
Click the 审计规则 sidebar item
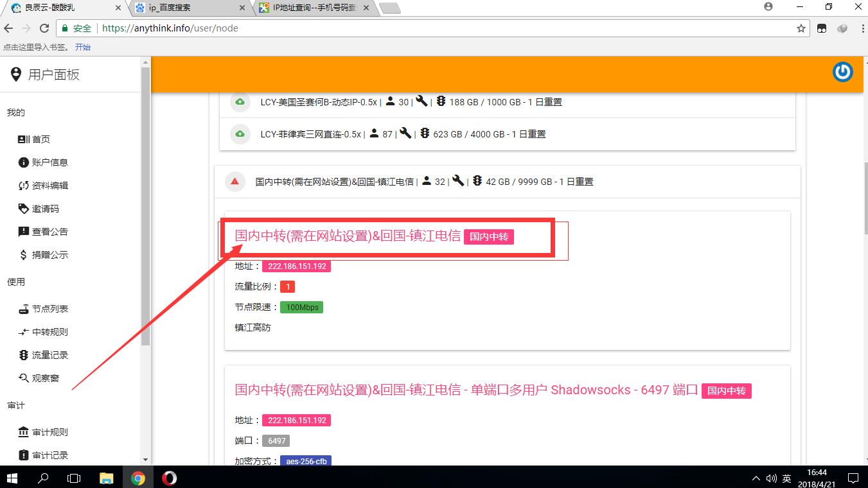(49, 432)
